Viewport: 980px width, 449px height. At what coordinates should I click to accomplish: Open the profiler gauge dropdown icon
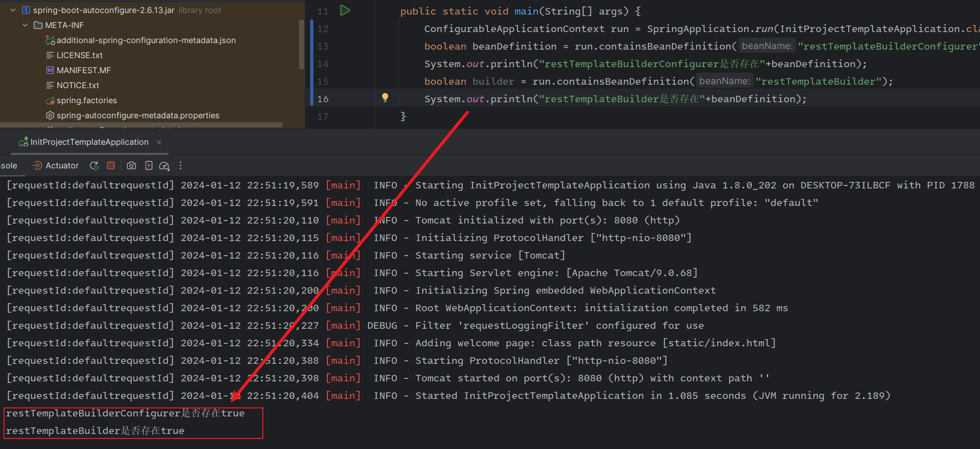[165, 165]
